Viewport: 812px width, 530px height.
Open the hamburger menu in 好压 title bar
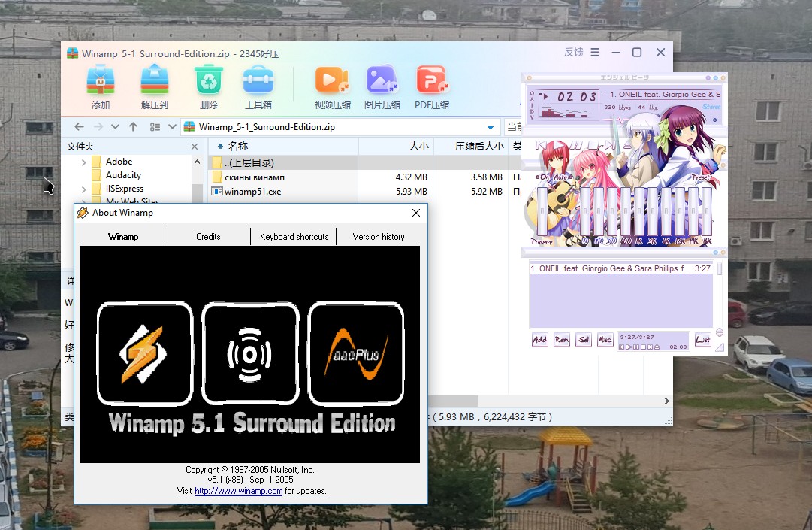coord(595,53)
